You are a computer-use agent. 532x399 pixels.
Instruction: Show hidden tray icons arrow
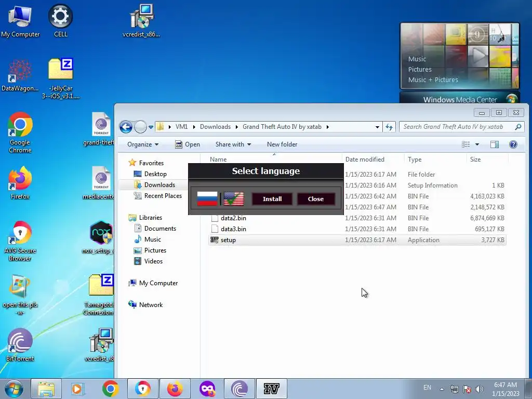pyautogui.click(x=442, y=389)
